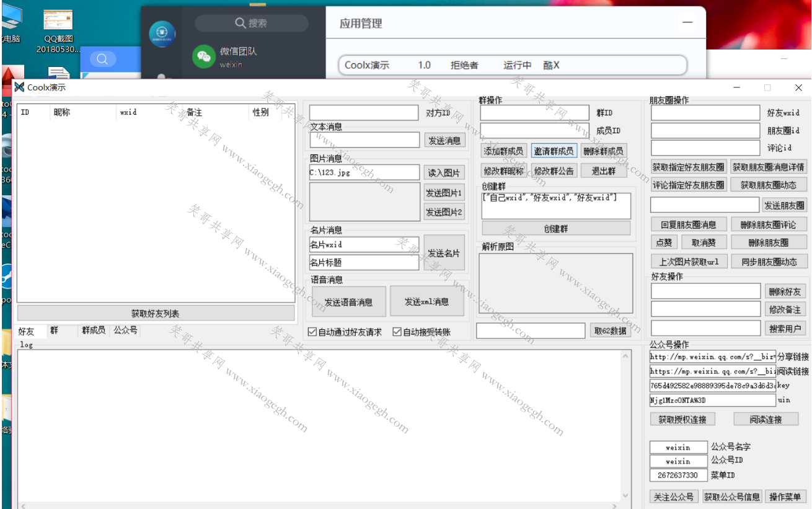812x509 pixels.
Task: Click the WeChat 搜索 search box
Action: point(252,23)
